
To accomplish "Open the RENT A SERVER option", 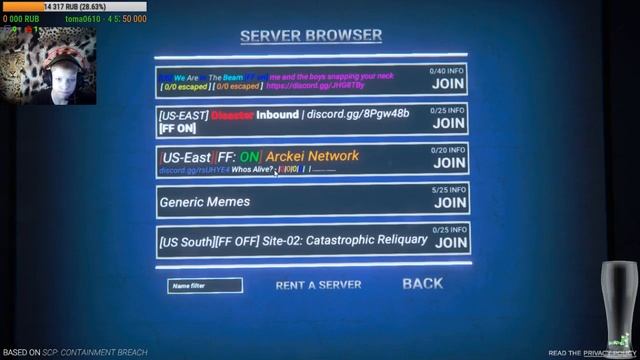I will point(318,285).
